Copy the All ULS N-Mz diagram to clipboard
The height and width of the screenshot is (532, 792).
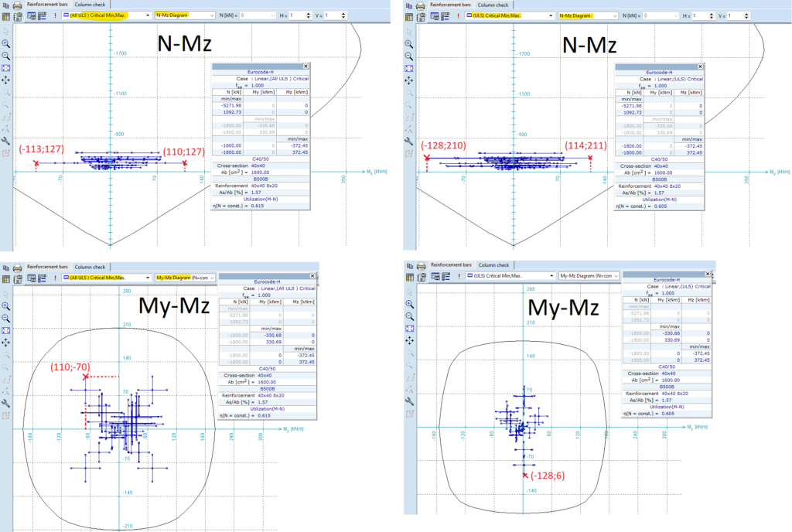5,5
